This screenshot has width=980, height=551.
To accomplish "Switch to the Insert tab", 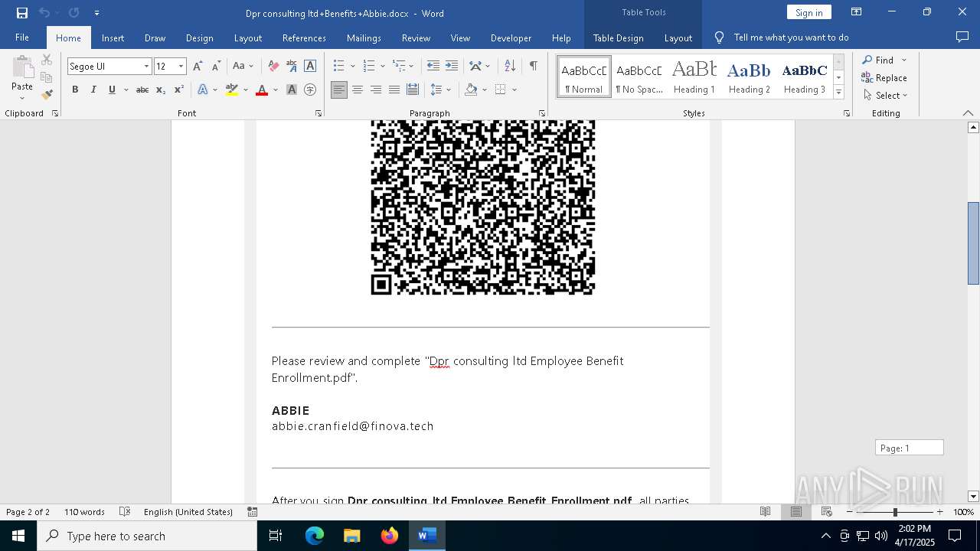I will pos(113,37).
